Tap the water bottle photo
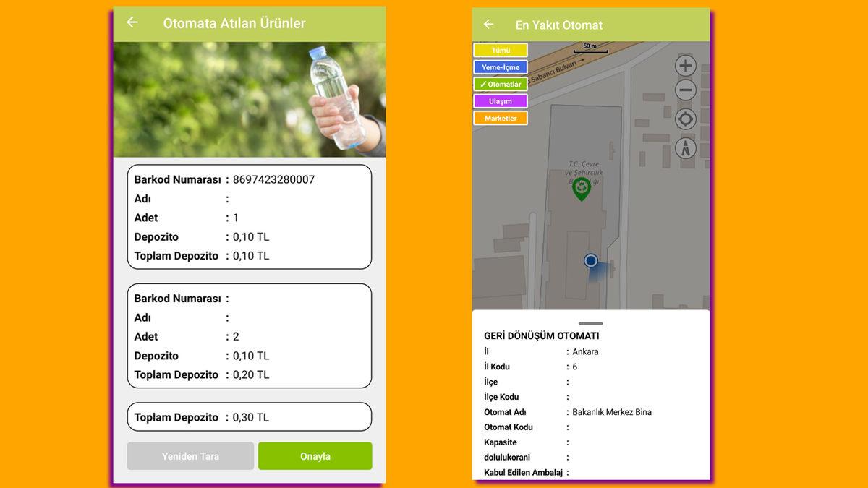This screenshot has width=868, height=488. coord(250,99)
